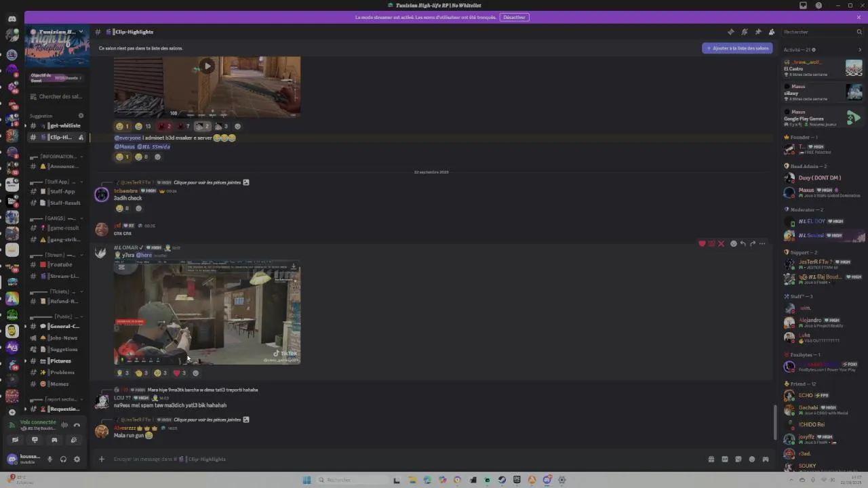Collapse the Tickets category

click(57, 291)
